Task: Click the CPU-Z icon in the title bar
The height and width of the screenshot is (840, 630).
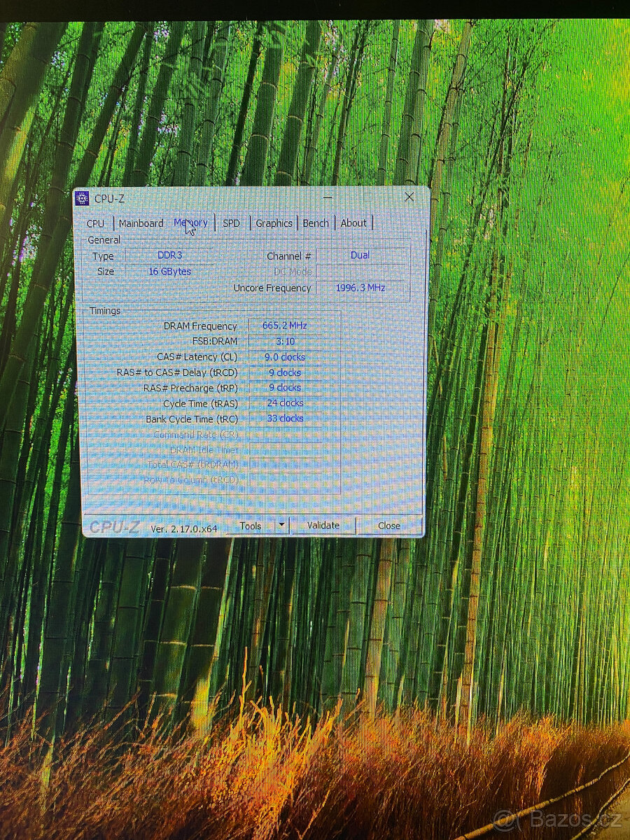Action: 84,198
